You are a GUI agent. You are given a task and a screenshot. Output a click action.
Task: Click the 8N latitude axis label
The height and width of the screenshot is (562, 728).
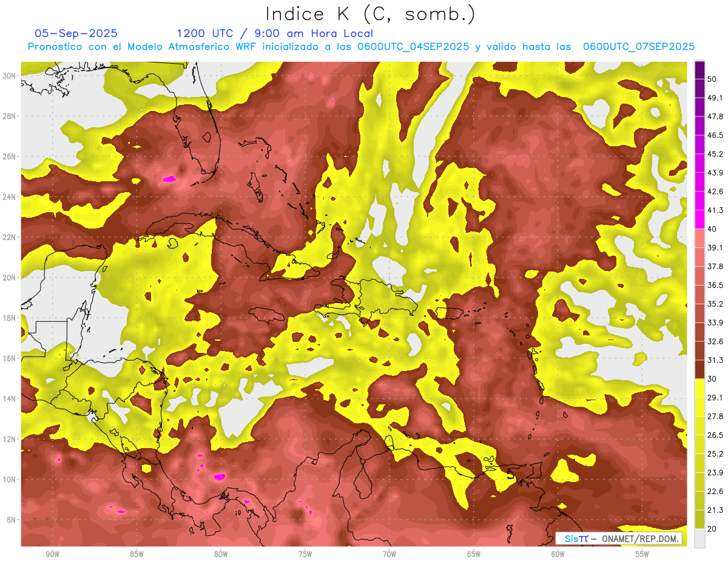pos(11,520)
